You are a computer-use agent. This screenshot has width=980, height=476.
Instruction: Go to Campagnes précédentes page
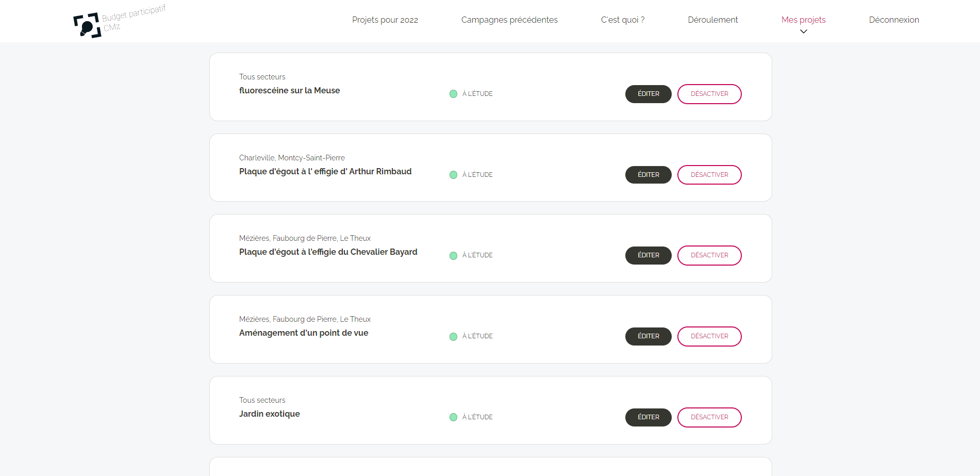coord(509,20)
